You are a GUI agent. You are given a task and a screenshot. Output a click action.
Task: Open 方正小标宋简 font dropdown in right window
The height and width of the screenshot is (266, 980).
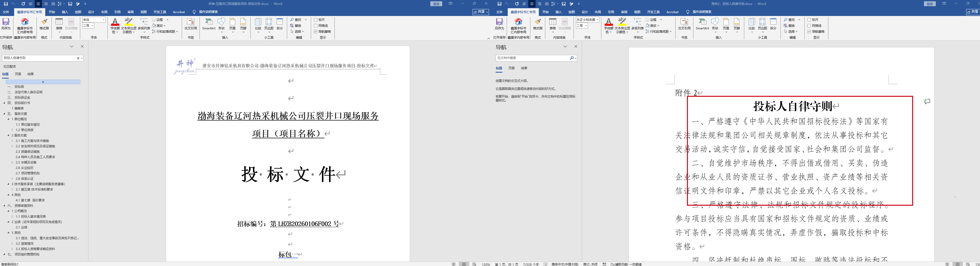click(x=597, y=20)
